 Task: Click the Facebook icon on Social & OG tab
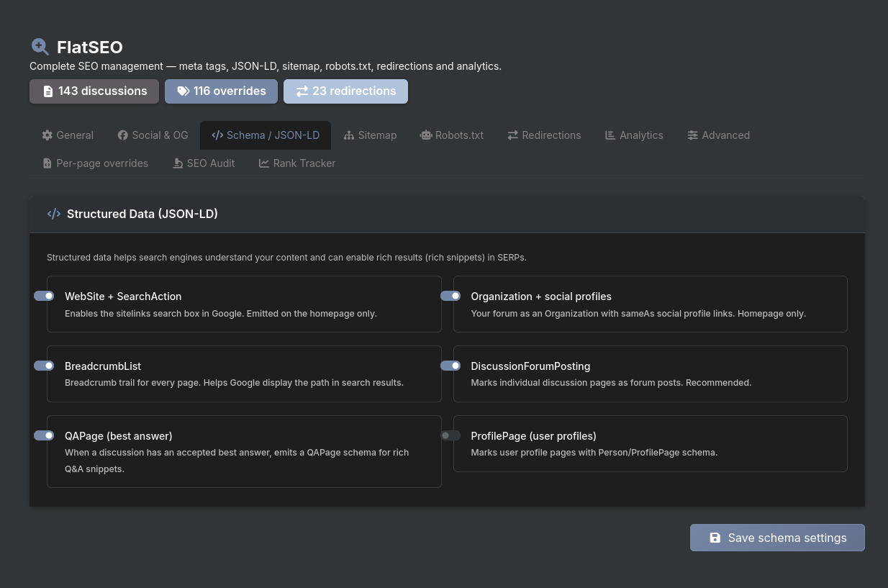tap(123, 135)
